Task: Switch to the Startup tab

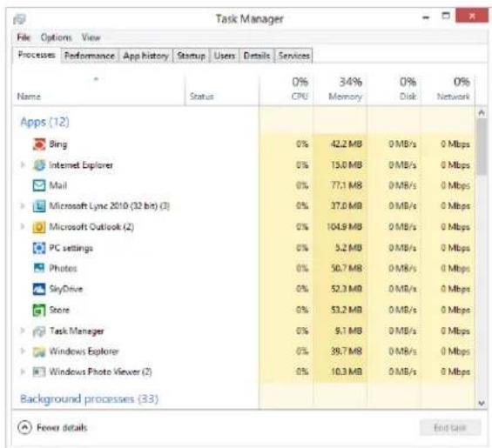Action: point(191,56)
